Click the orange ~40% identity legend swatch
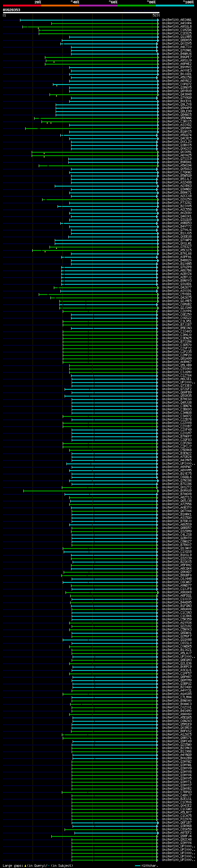The image size is (197, 868). (60, 6)
